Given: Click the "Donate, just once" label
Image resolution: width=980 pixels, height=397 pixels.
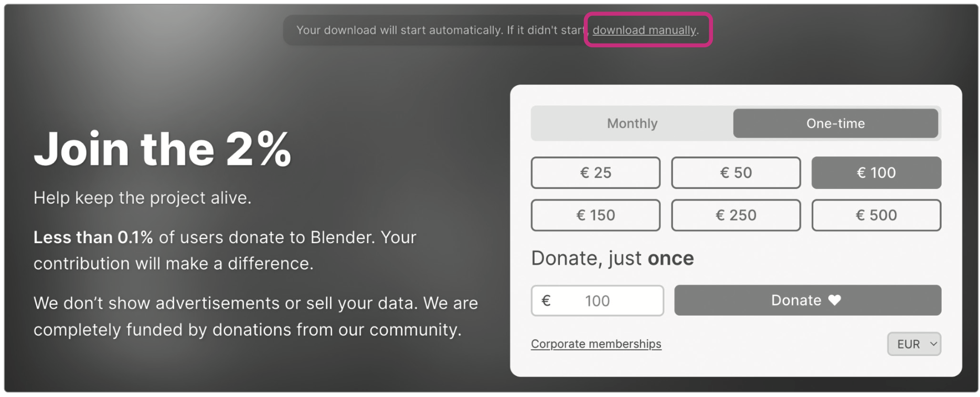Looking at the screenshot, I should click(612, 258).
